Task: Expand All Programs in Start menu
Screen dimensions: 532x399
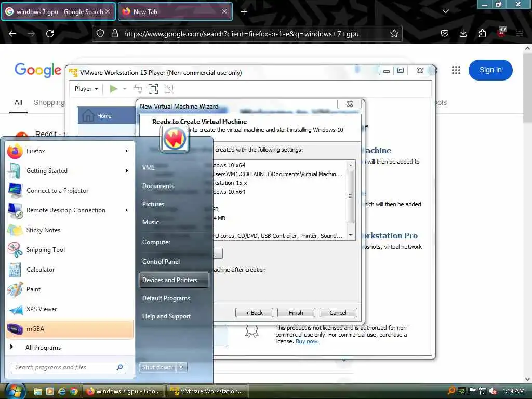Action: click(70, 348)
